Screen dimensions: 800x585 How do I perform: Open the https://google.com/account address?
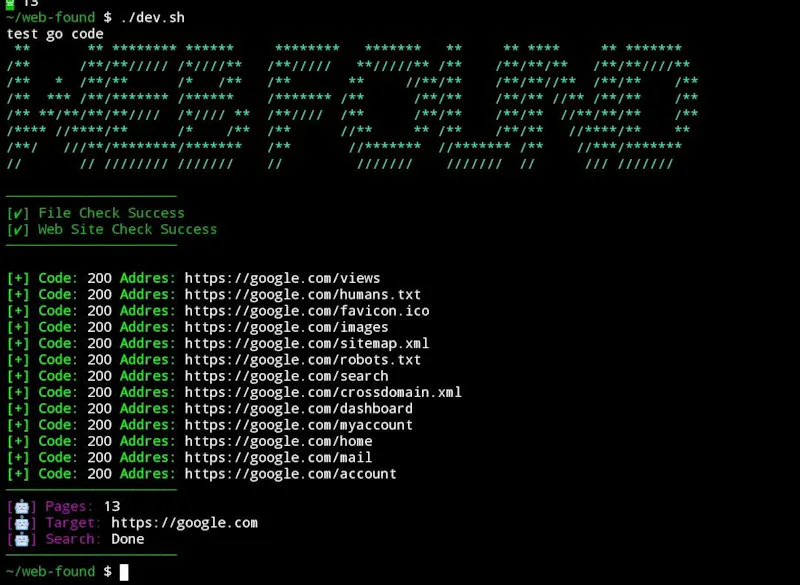coord(290,474)
